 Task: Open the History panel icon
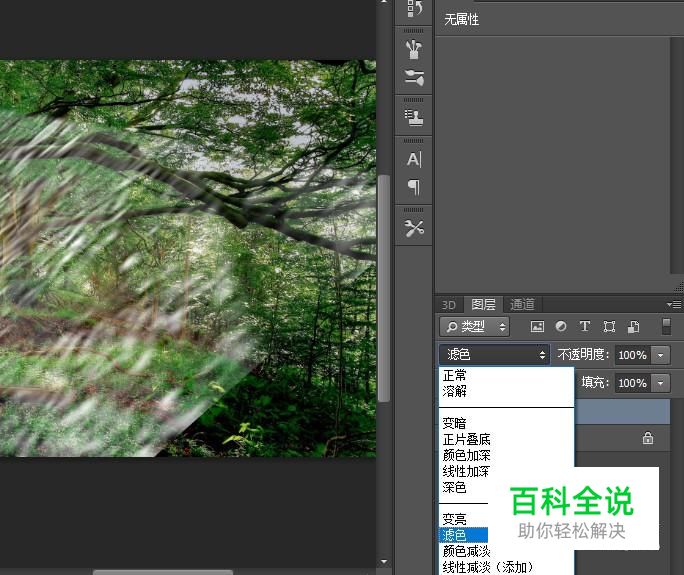(414, 8)
